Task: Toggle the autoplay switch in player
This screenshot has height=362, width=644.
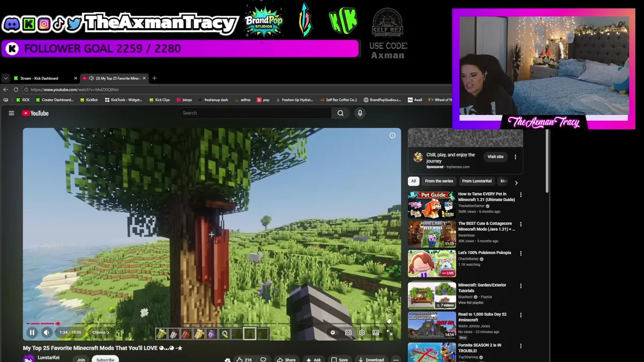Action: point(333,332)
